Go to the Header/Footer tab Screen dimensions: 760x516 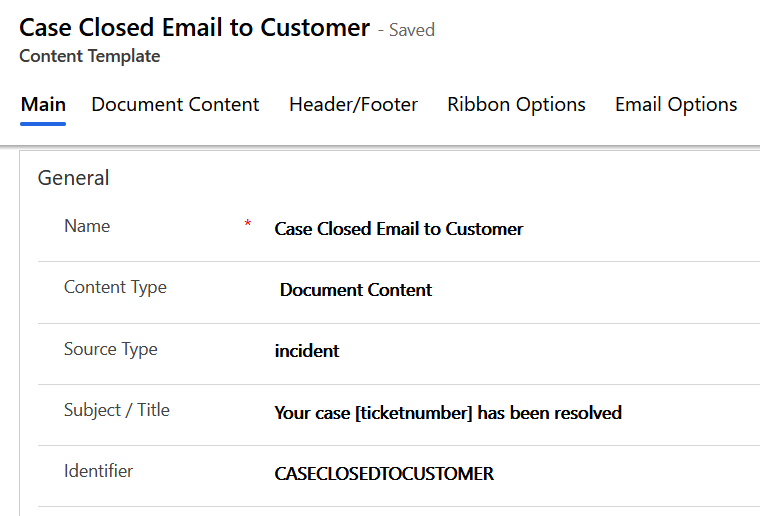(x=353, y=105)
